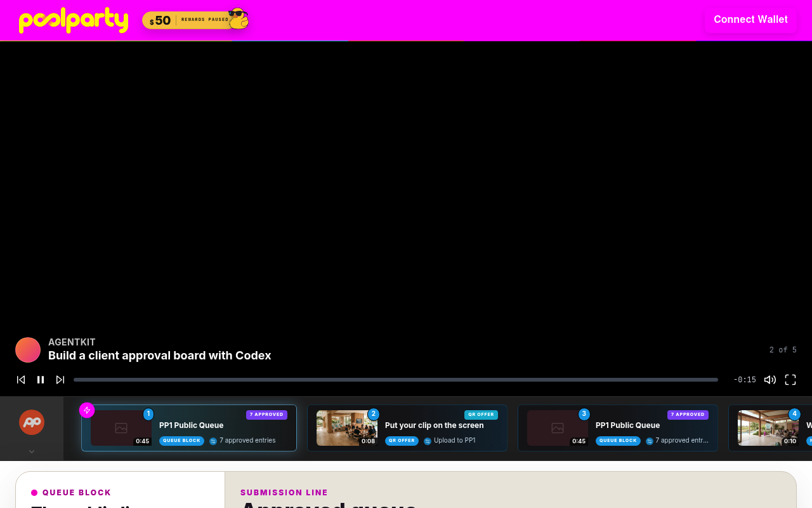The height and width of the screenshot is (508, 812).
Task: Expand the chevron below the PP channel icon
Action: (32, 451)
